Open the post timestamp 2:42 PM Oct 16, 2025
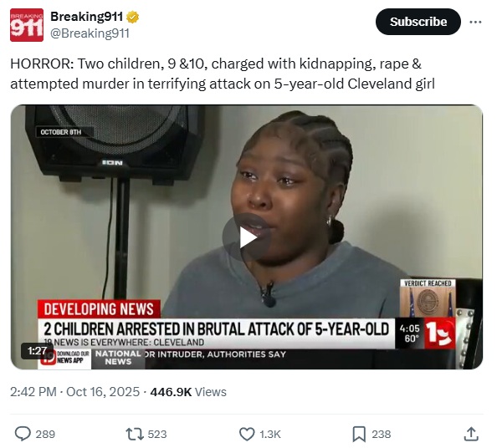Screen dimensions: 497x448 [74, 392]
